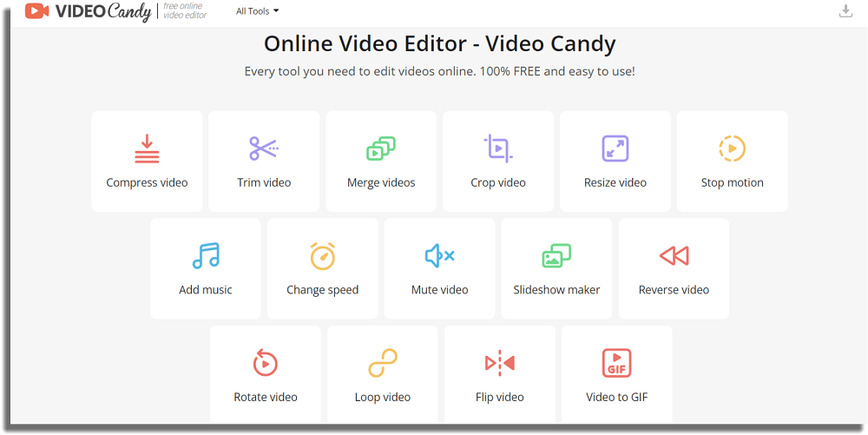Click the Flip video mirror icon
The image size is (868, 435).
point(499,363)
